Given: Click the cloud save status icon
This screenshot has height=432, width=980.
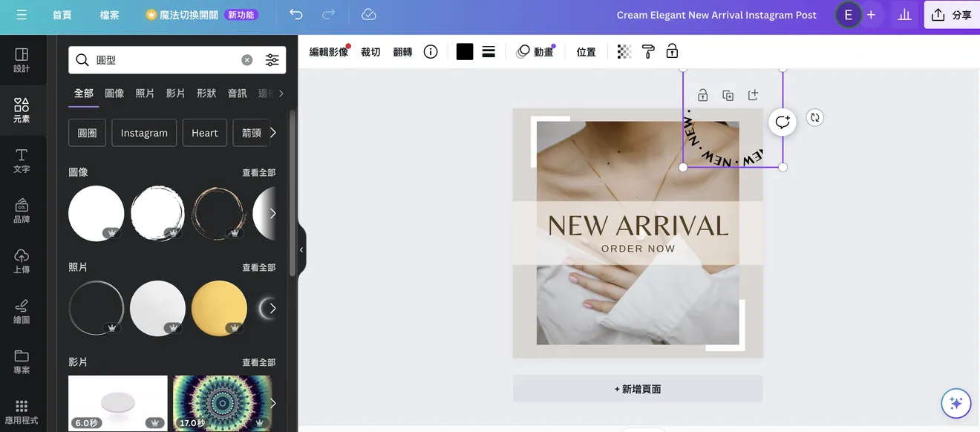Looking at the screenshot, I should (x=368, y=15).
